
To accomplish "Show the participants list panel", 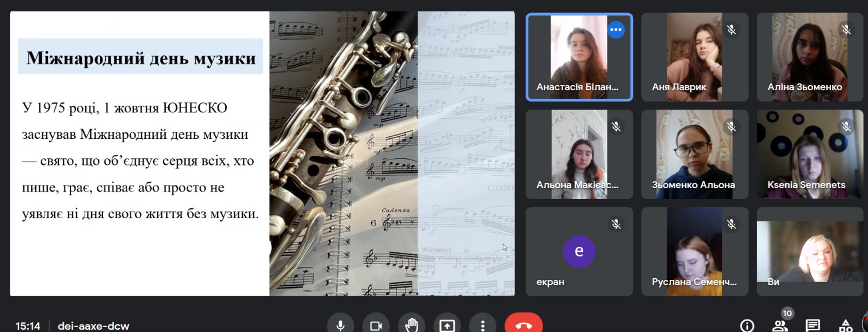I will tap(780, 325).
